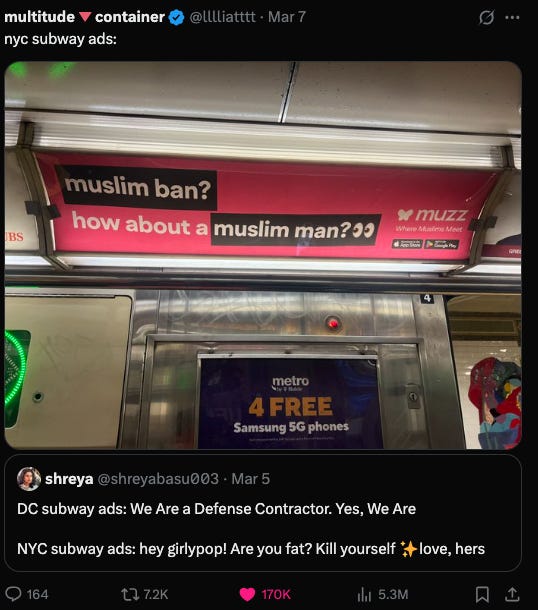
Task: Open the subway ad photo in the tweet
Action: pos(263,255)
